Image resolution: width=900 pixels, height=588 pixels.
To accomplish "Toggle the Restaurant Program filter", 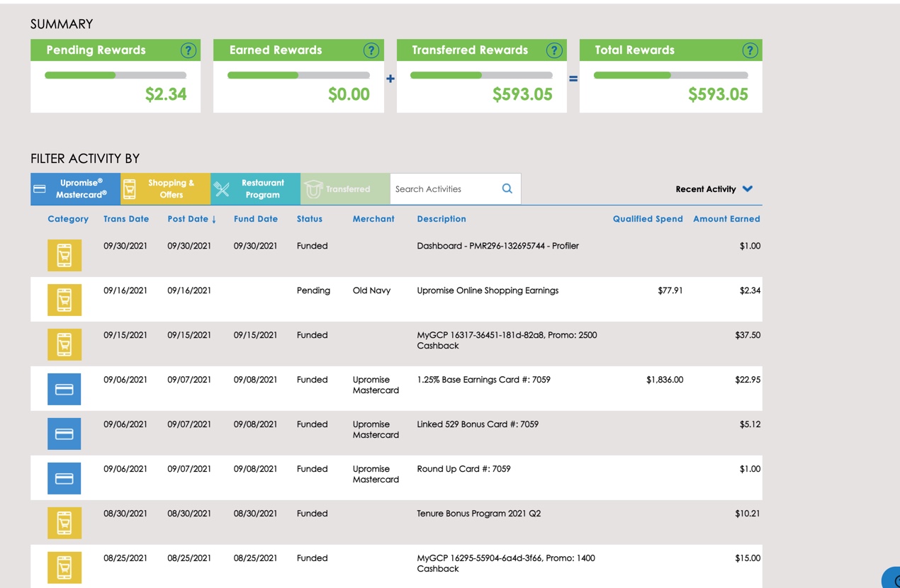I will pyautogui.click(x=255, y=188).
